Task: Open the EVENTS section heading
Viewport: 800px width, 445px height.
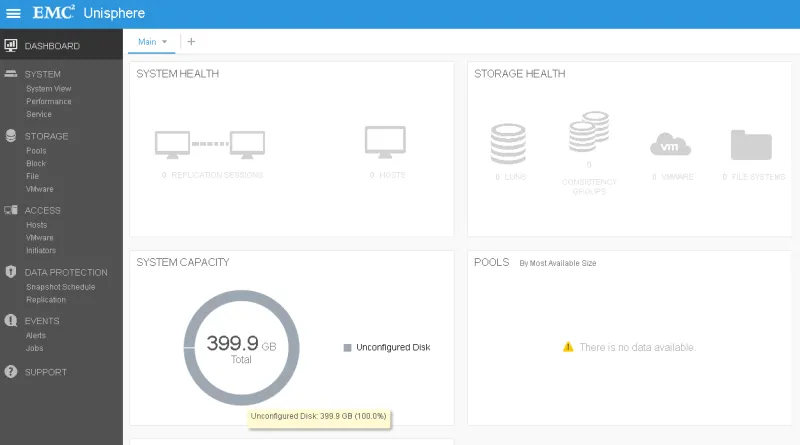Action: (x=42, y=320)
